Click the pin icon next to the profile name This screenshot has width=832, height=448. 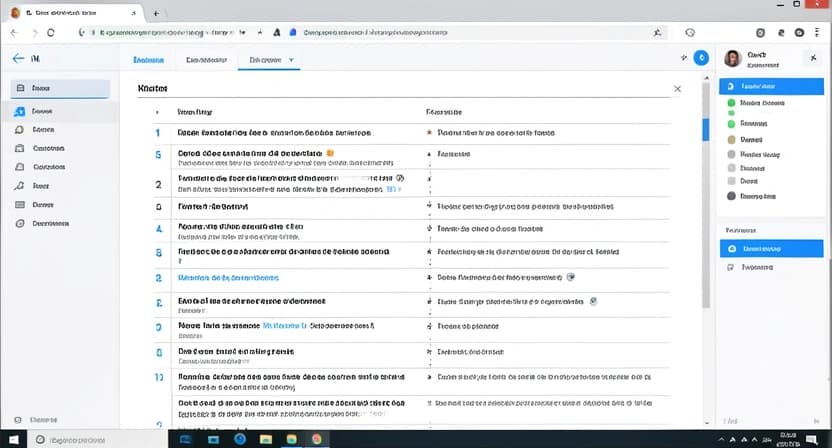click(813, 57)
